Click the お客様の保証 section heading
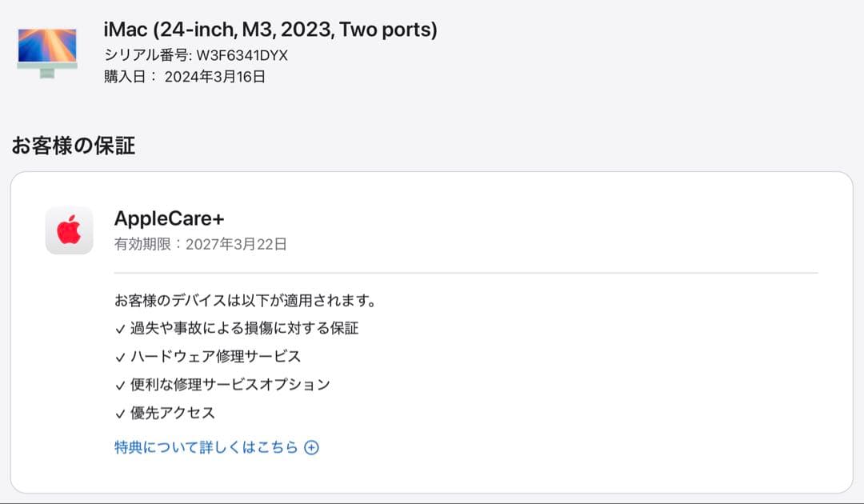 pyautogui.click(x=73, y=146)
